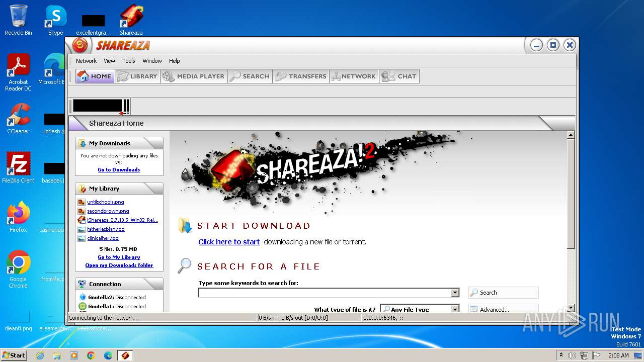Open the Media Player tab

[x=194, y=76]
